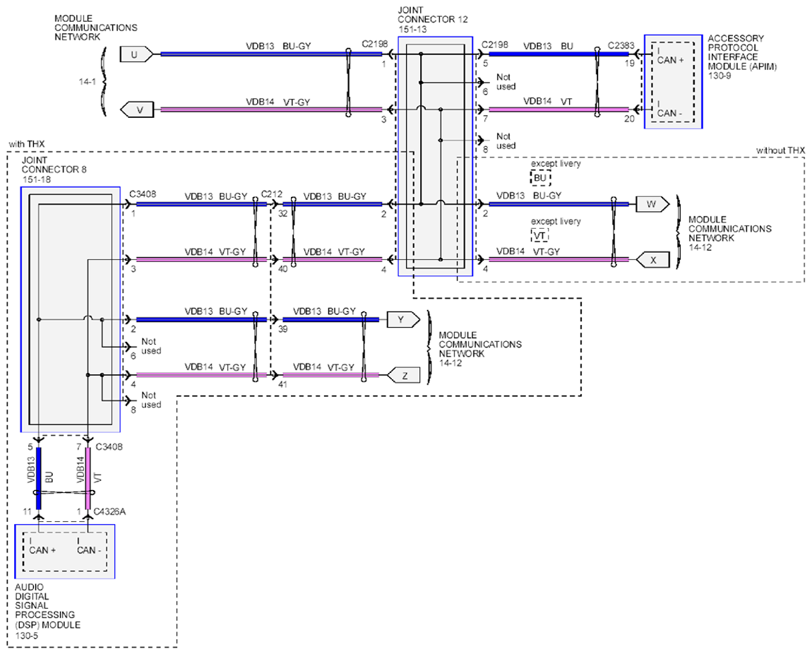The width and height of the screenshot is (812, 654).
Task: Click the W off-page connector symbol
Action: [x=652, y=204]
